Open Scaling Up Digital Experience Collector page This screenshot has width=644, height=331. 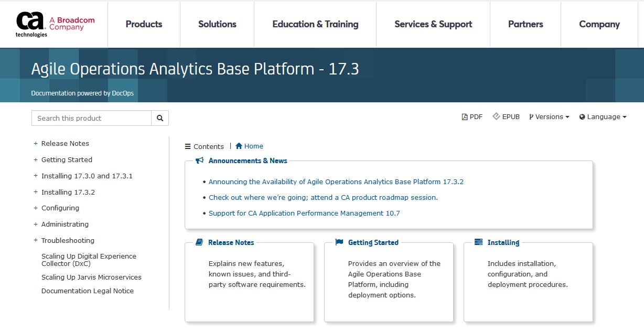(89, 260)
